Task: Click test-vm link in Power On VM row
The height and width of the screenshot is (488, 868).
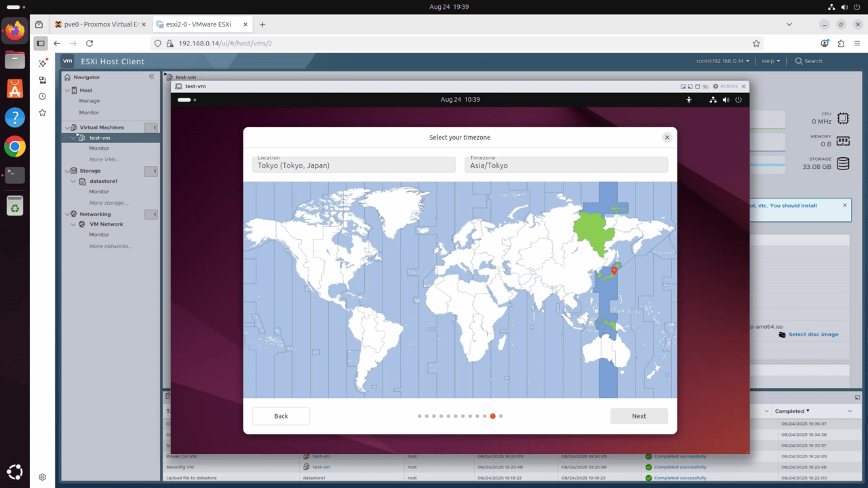Action: 321,456
